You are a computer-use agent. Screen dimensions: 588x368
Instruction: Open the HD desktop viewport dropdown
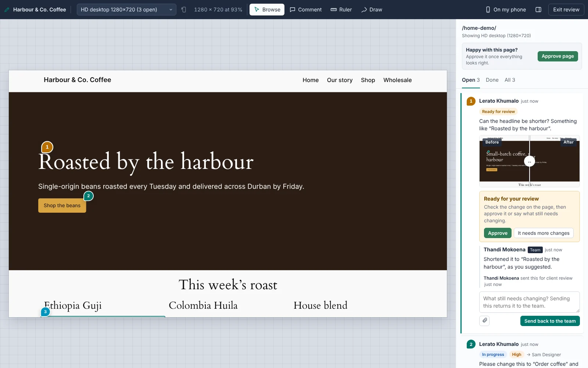[x=126, y=10]
